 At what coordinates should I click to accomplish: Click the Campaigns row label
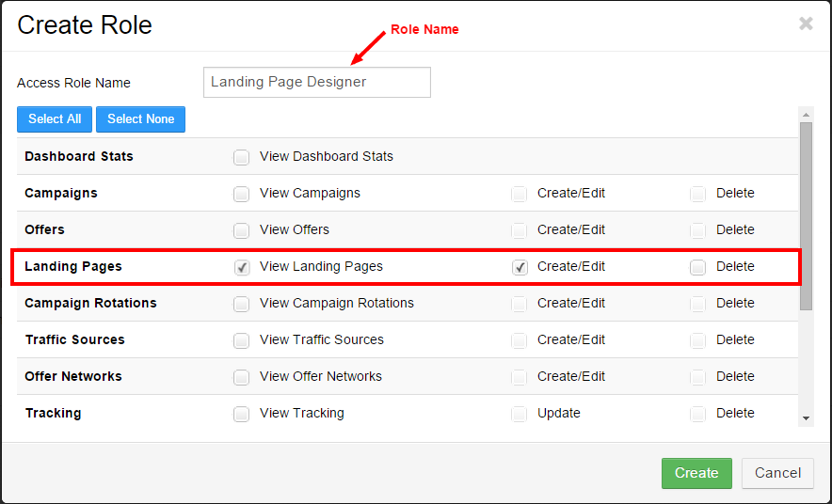click(x=61, y=193)
